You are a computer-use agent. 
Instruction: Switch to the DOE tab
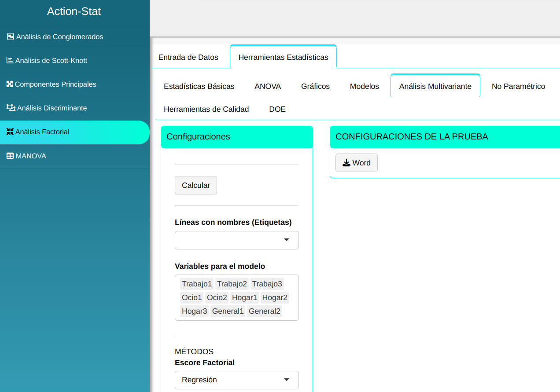277,109
